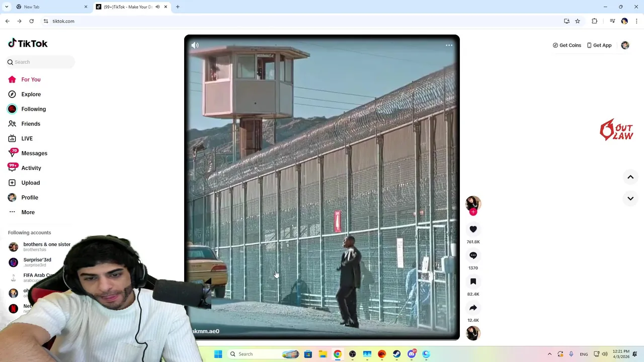The width and height of the screenshot is (644, 362).
Task: Mute the TikTok tab via its speaker icon
Action: pos(157,7)
